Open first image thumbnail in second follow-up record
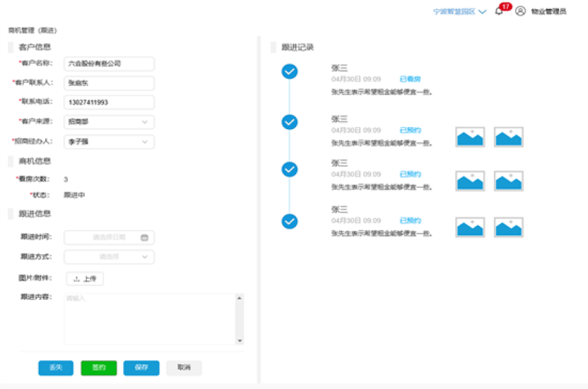The width and height of the screenshot is (588, 389). point(470,137)
